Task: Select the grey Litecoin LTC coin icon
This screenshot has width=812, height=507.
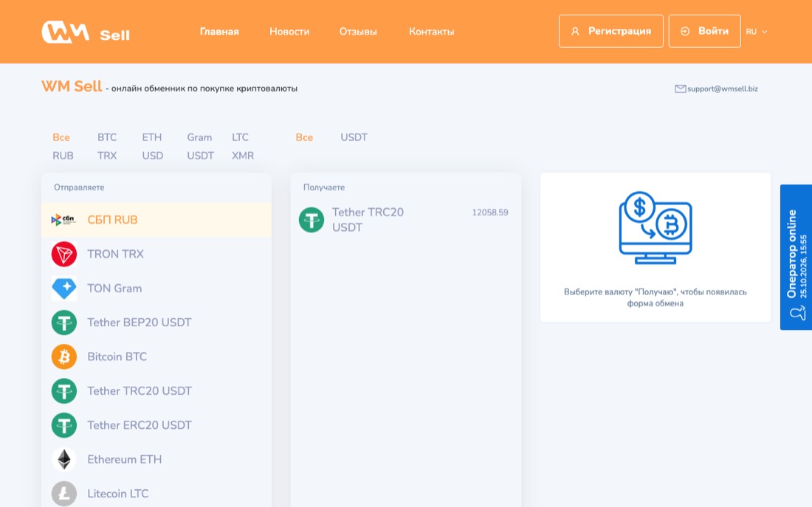Action: 64,494
